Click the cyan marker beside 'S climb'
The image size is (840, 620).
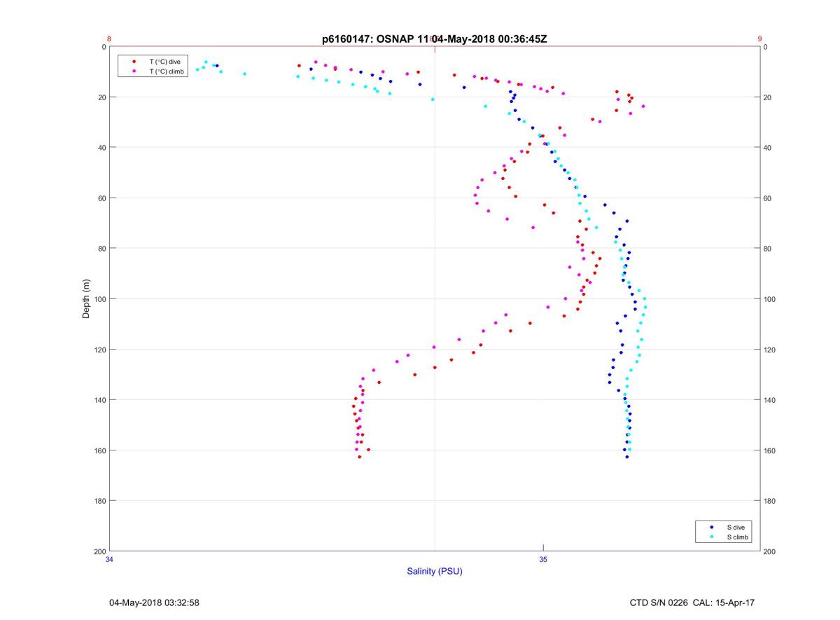click(x=712, y=537)
